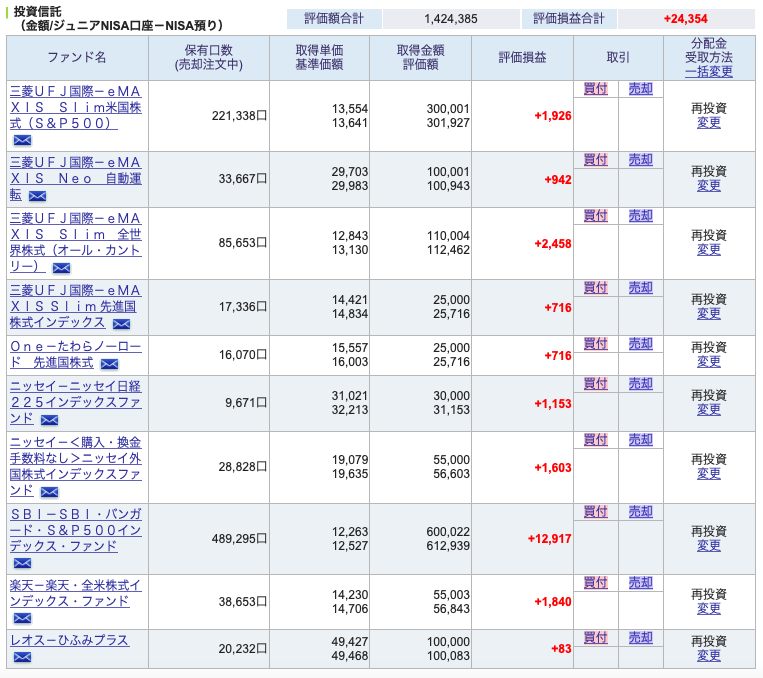
Task: Click 買付 for SBI・バンガード・S&P500
Action: coord(596,512)
